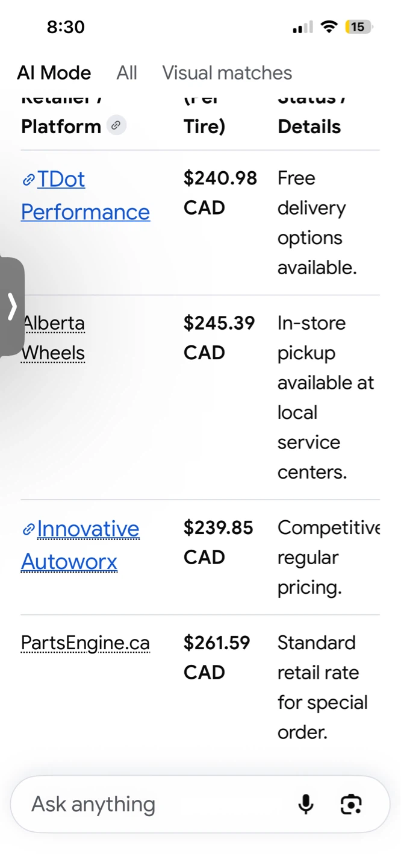The width and height of the screenshot is (401, 868).
Task: Tap Alberta Wheels underlined text
Action: point(53,338)
